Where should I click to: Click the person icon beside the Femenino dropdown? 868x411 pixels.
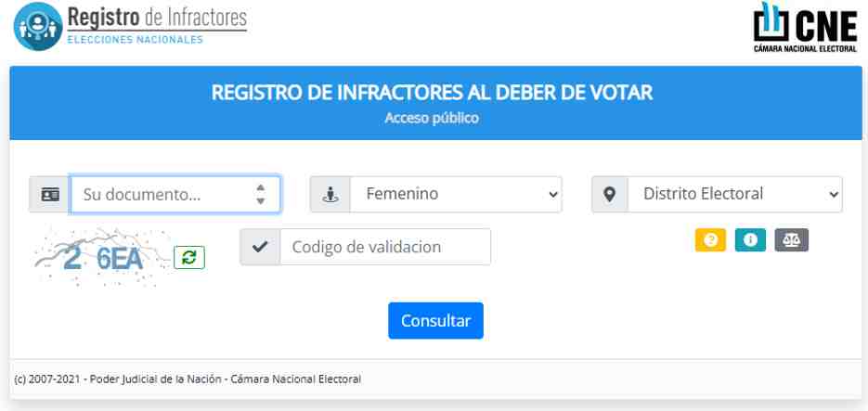(x=330, y=194)
